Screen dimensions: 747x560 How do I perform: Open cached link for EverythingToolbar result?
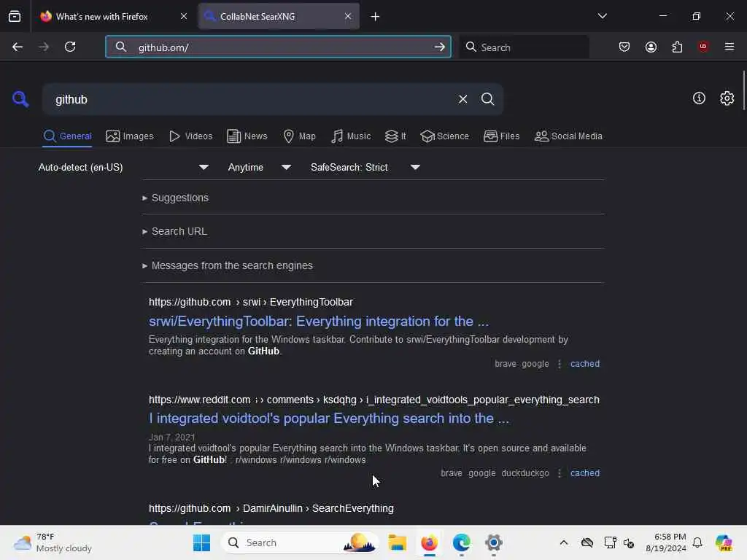click(584, 364)
